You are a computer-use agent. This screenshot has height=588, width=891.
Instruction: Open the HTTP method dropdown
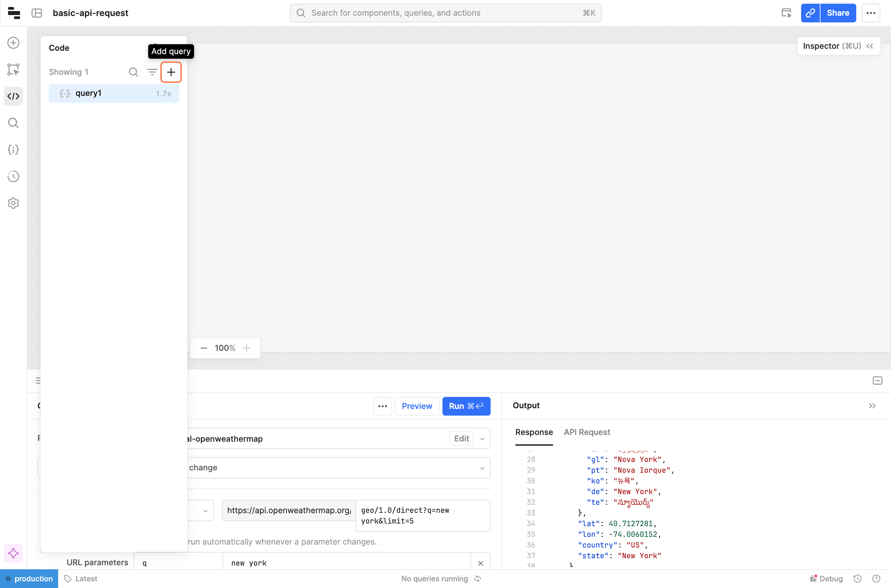click(205, 511)
